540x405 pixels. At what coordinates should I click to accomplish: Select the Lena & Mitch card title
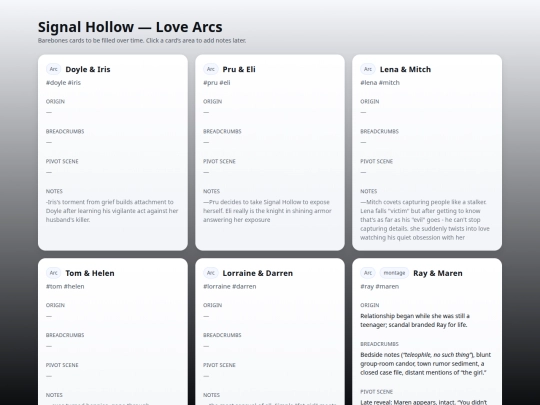[x=405, y=69]
